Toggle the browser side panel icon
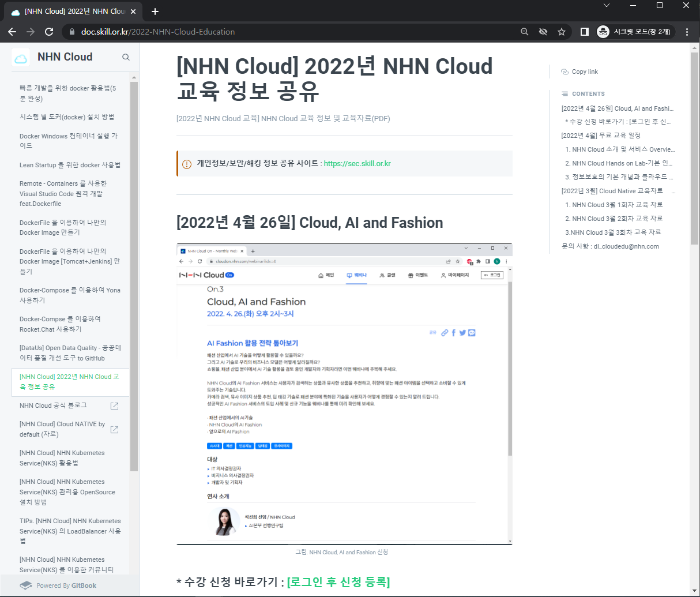This screenshot has height=597, width=700. click(584, 32)
